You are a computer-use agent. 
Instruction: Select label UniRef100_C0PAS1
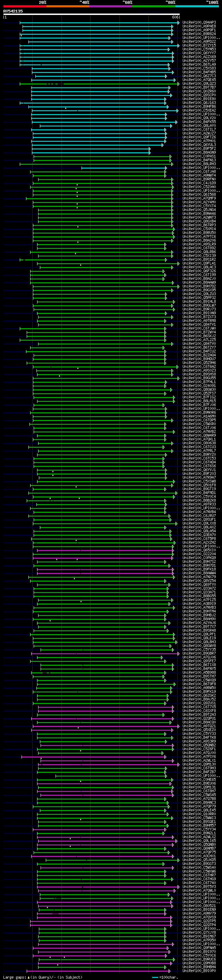coord(199,156)
